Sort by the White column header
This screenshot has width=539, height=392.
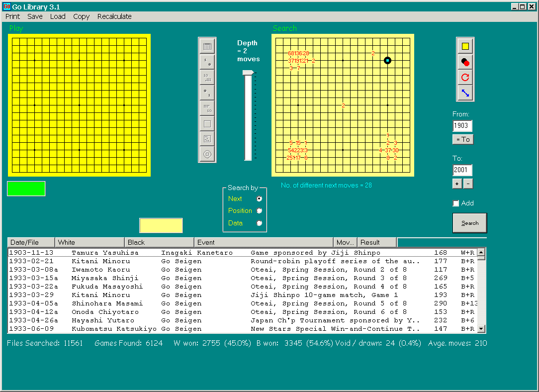pos(90,242)
